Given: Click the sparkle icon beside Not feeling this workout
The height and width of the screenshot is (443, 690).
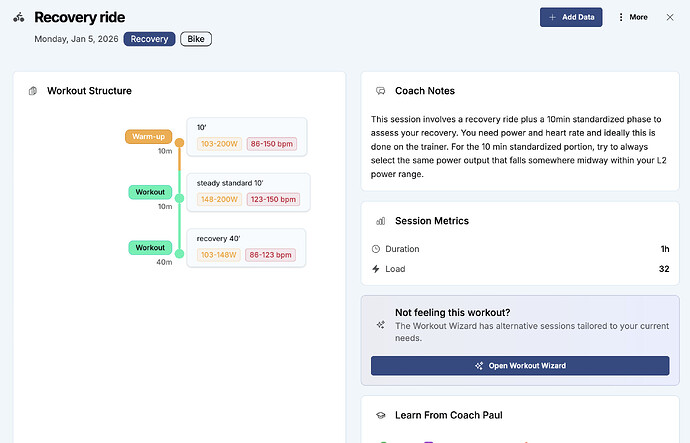Looking at the screenshot, I should [x=380, y=325].
